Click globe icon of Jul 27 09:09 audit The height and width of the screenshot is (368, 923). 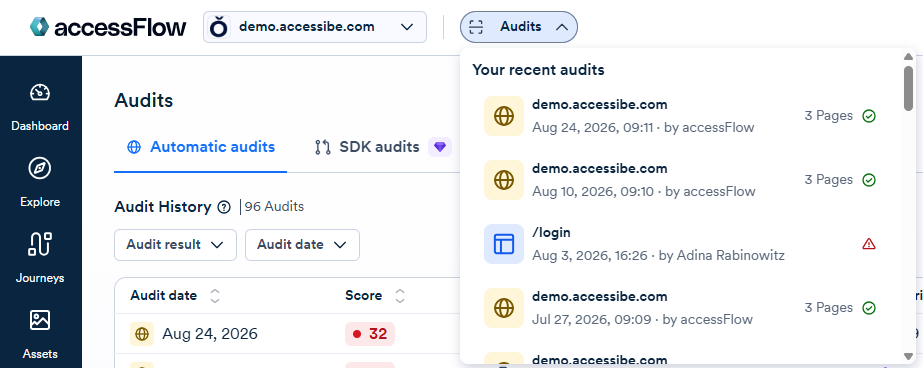(x=504, y=307)
